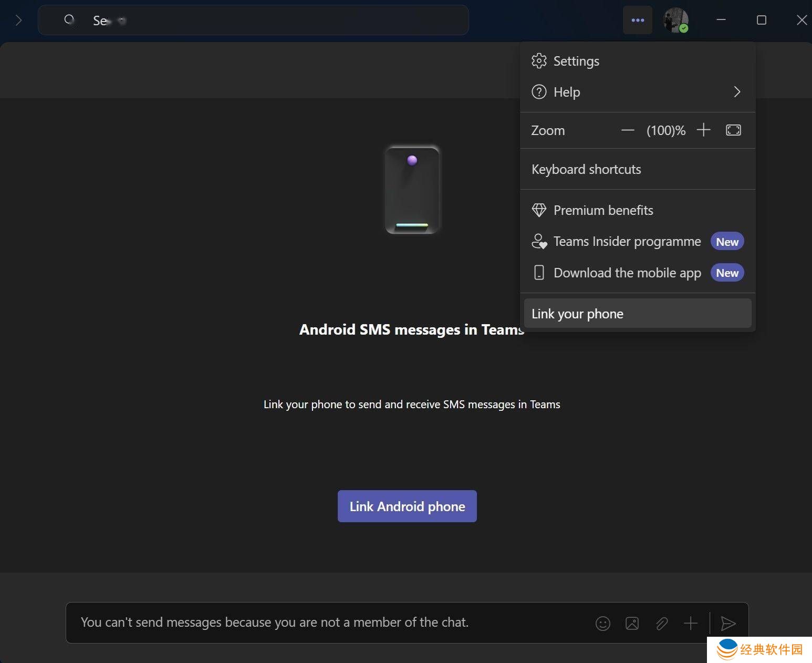Open Settings from the menu
The image size is (812, 663).
(637, 61)
